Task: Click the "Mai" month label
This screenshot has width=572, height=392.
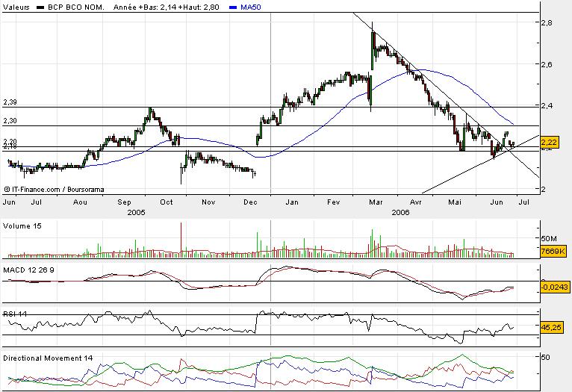Action: pos(455,202)
